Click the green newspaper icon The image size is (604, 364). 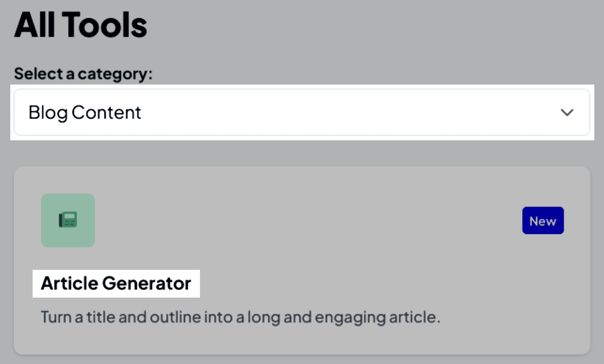pos(68,220)
